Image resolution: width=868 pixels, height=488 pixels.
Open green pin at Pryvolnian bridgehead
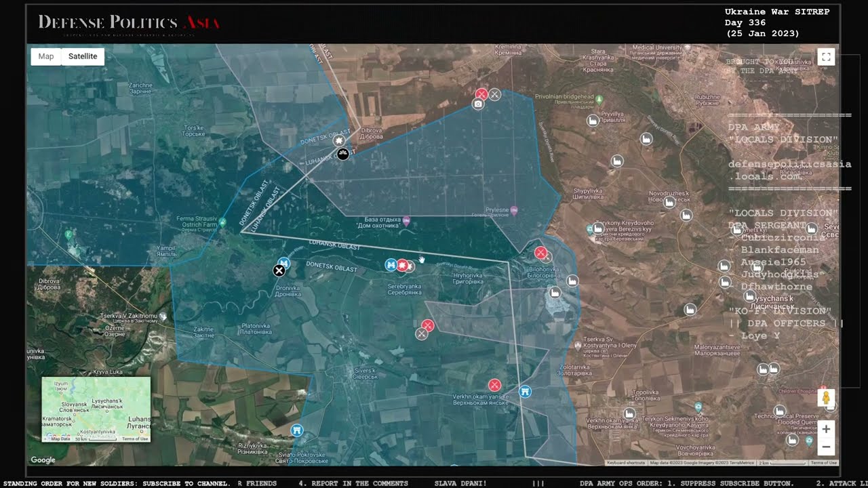pyautogui.click(x=599, y=100)
